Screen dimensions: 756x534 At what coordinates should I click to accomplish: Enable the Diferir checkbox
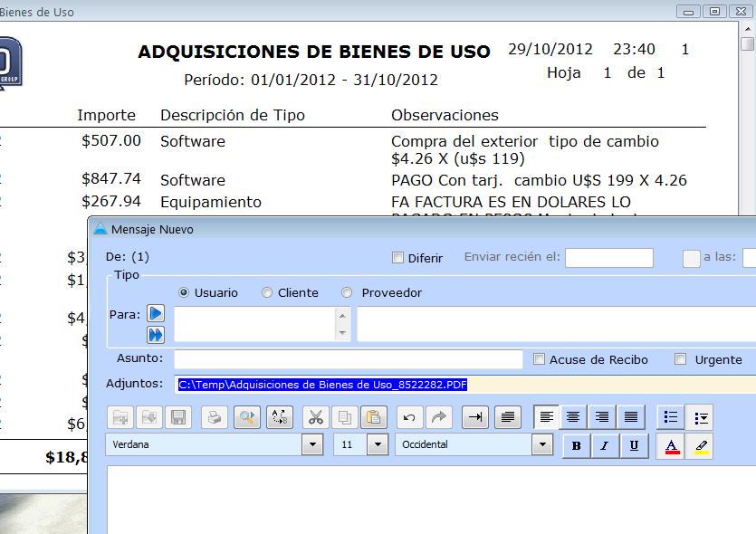point(397,258)
